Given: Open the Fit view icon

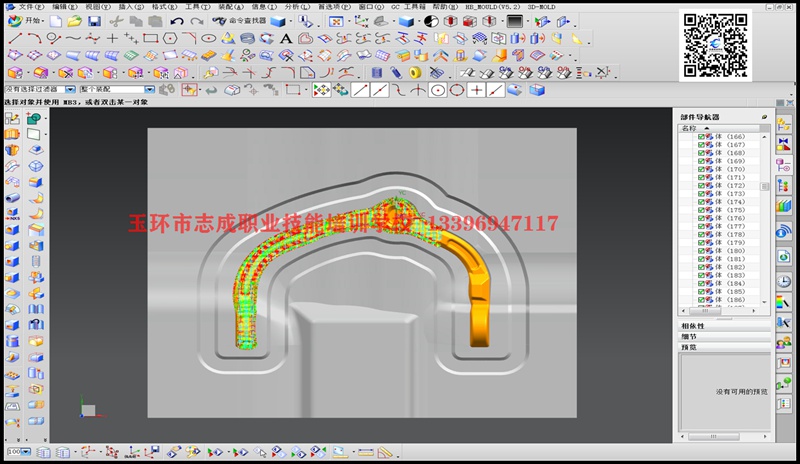Looking at the screenshot, I should 336,21.
